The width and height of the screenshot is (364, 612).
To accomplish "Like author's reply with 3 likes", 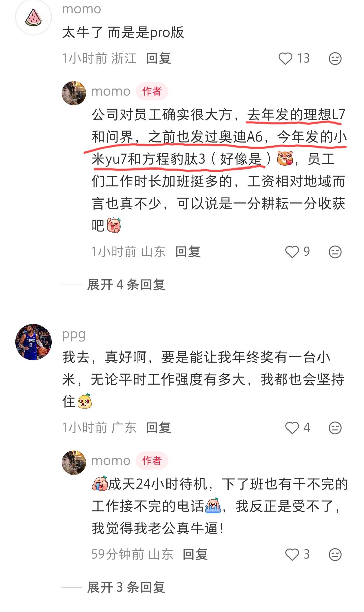I will [x=292, y=554].
